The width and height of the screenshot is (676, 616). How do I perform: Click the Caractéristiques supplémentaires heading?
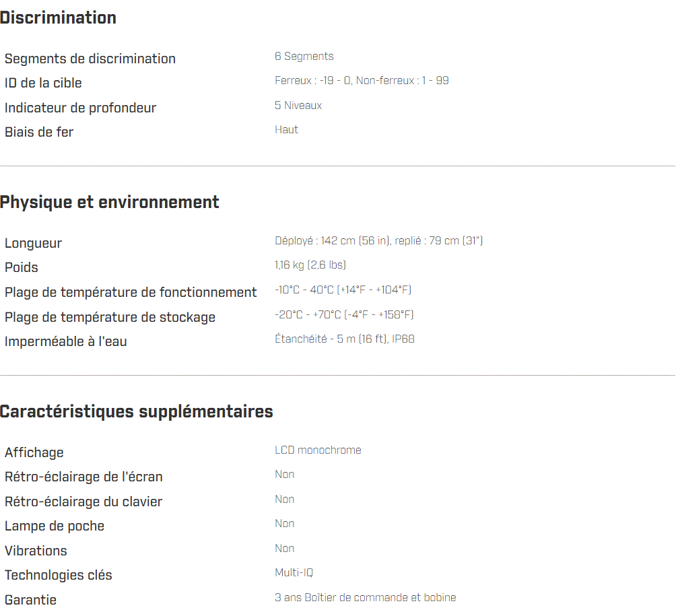[137, 411]
